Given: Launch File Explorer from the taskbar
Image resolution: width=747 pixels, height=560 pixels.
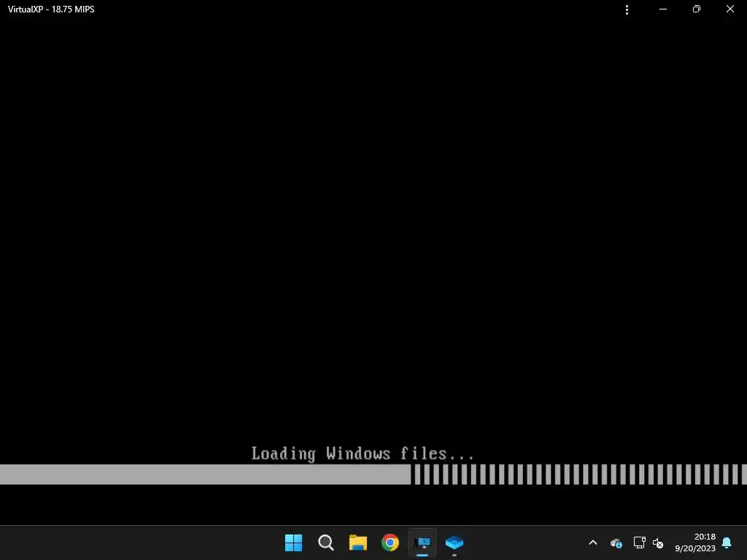Looking at the screenshot, I should [357, 542].
